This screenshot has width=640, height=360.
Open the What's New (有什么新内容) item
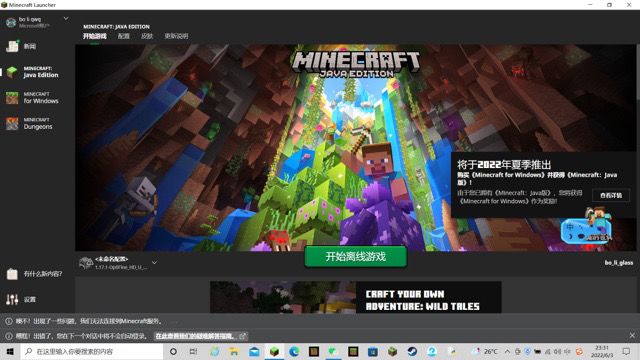pyautogui.click(x=35, y=274)
